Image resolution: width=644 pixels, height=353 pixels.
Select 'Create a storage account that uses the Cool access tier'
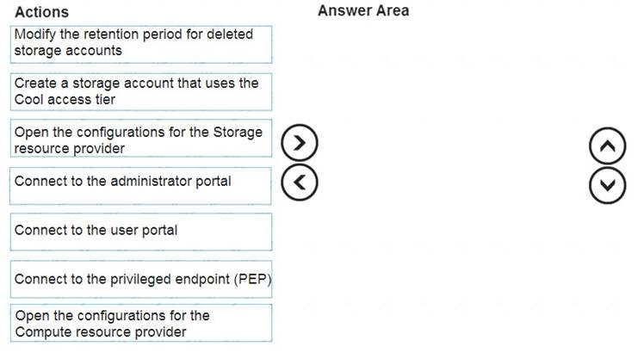141,91
